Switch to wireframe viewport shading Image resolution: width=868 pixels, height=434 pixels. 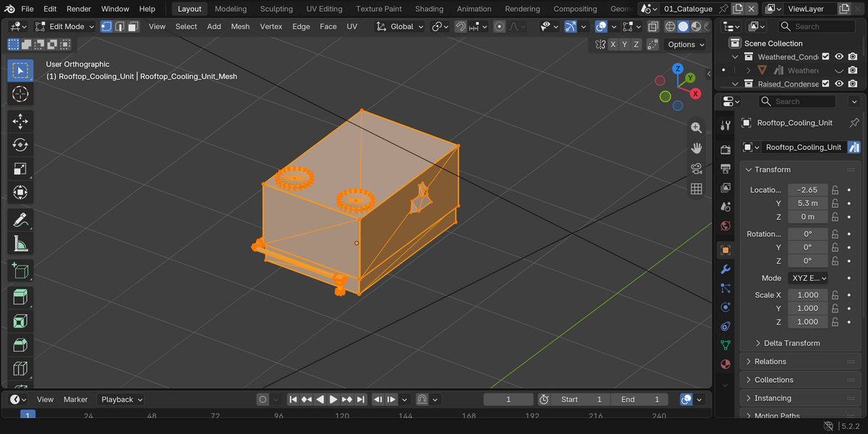[x=670, y=26]
